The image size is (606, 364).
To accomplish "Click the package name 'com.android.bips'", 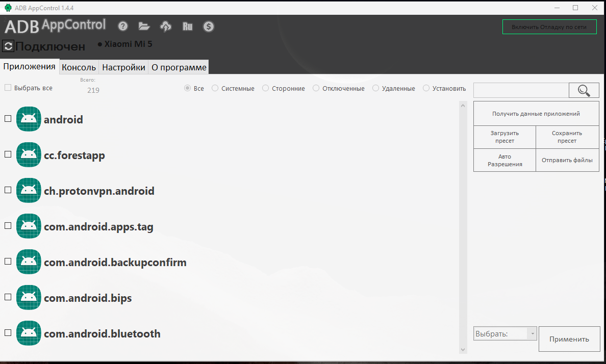I will [88, 298].
